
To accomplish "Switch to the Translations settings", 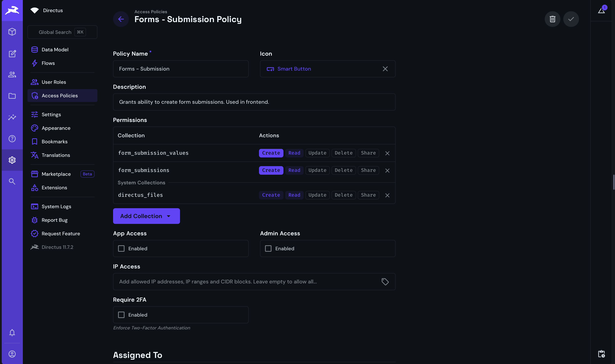I will coord(56,155).
